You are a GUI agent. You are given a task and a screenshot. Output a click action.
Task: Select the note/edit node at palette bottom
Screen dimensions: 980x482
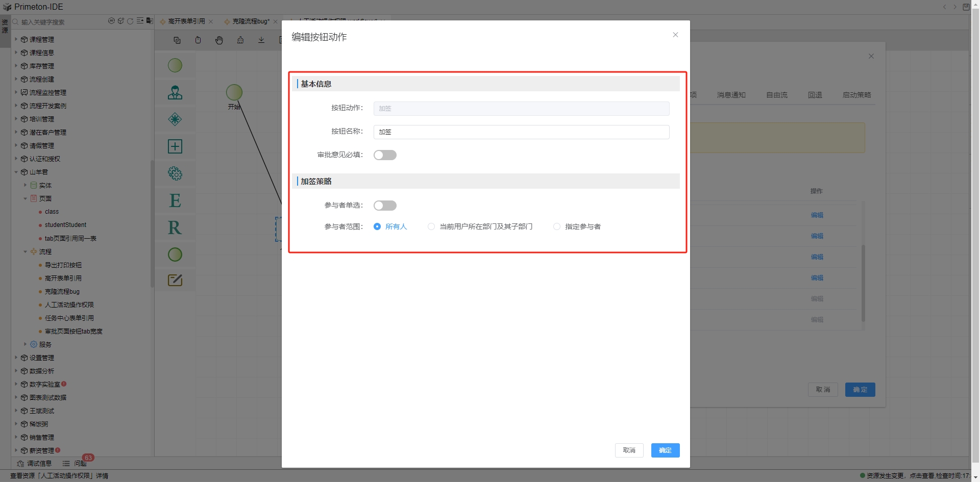coord(175,280)
